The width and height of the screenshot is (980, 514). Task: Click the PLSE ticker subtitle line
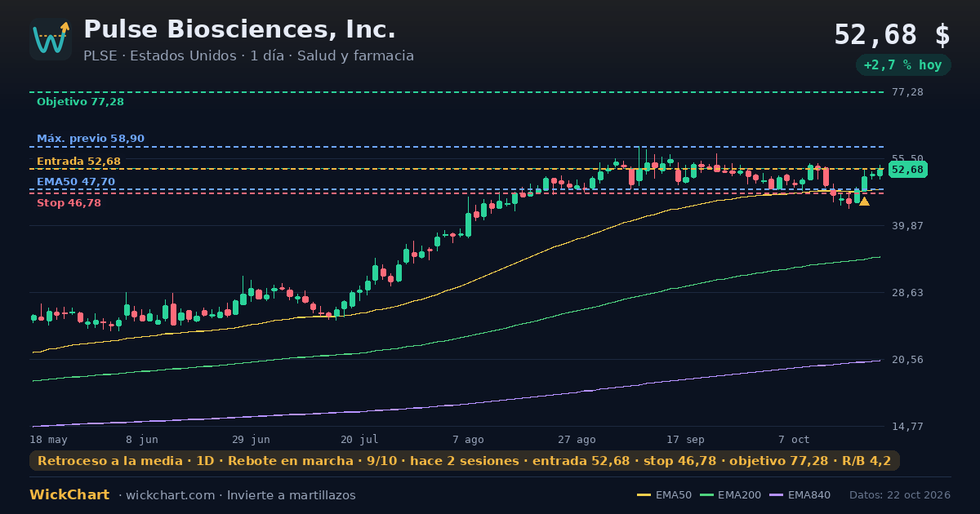pyautogui.click(x=248, y=55)
